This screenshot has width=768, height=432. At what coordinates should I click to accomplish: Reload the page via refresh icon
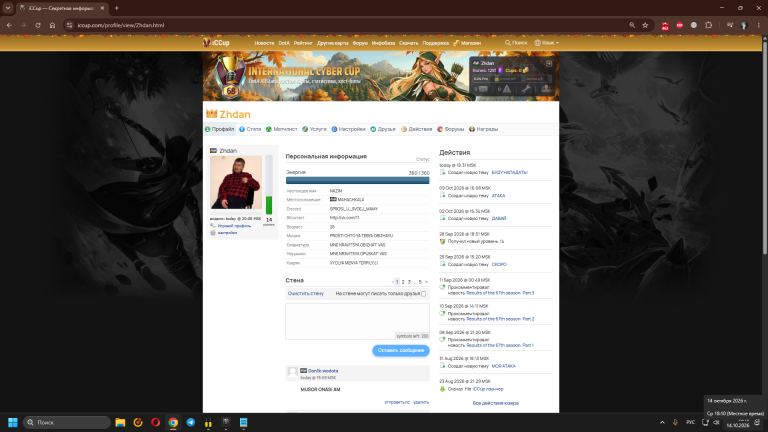(x=38, y=25)
